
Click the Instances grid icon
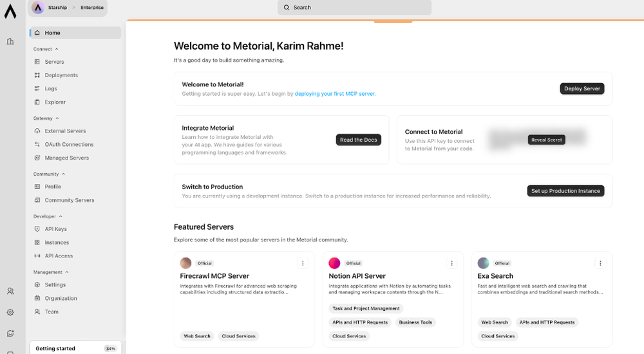click(37, 242)
